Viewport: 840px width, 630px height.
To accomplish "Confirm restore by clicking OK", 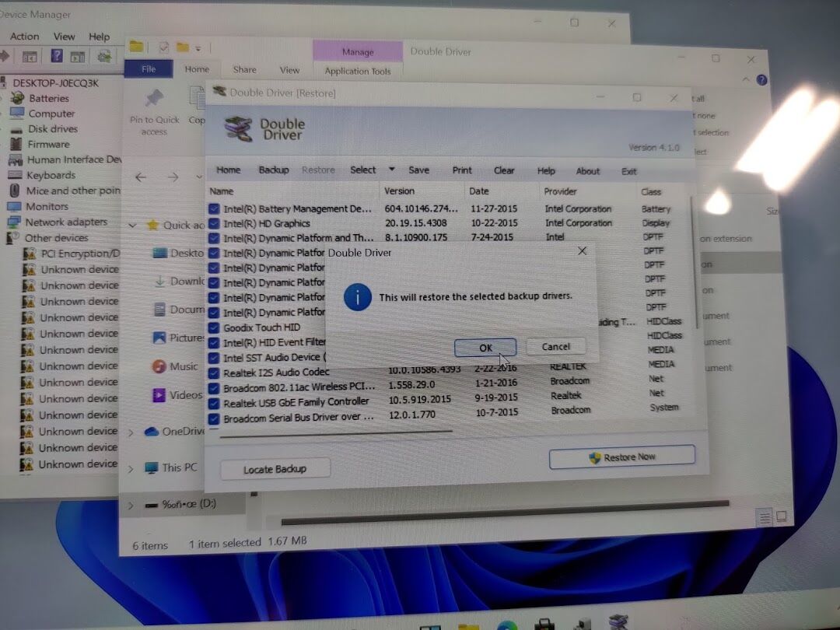I will (x=485, y=347).
